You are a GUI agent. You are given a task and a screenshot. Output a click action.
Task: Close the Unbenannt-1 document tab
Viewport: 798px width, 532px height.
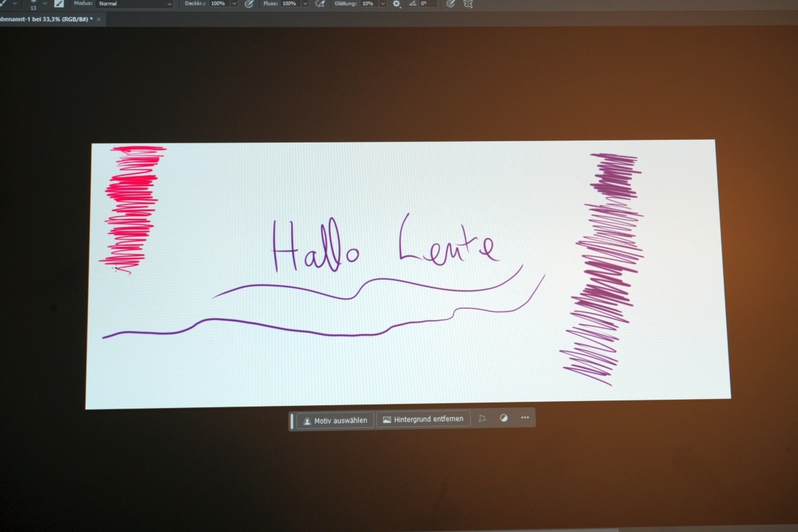click(98, 19)
